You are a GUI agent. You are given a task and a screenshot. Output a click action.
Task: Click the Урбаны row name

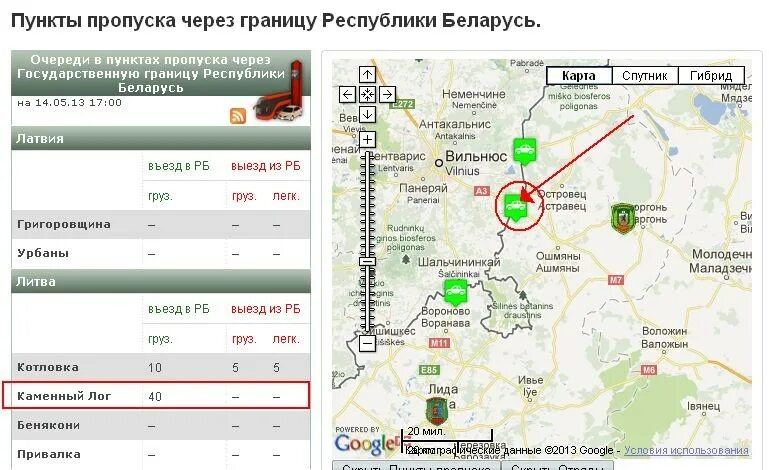[x=43, y=253]
